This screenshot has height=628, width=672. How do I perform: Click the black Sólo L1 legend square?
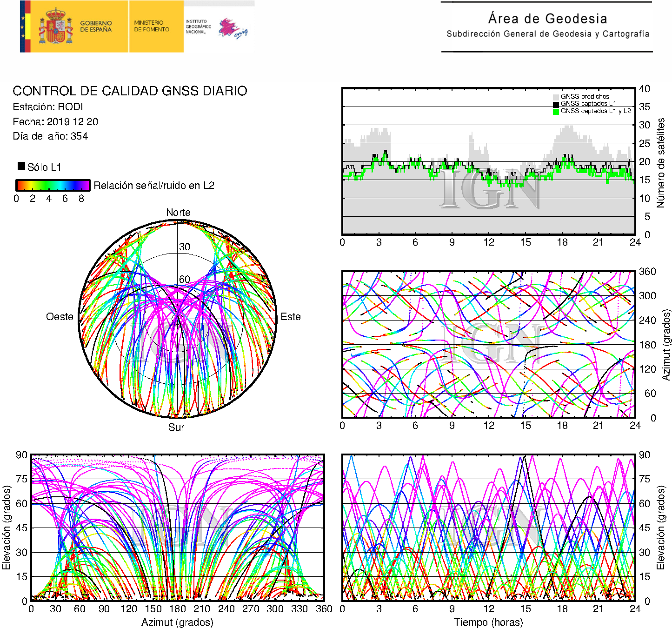(21, 166)
